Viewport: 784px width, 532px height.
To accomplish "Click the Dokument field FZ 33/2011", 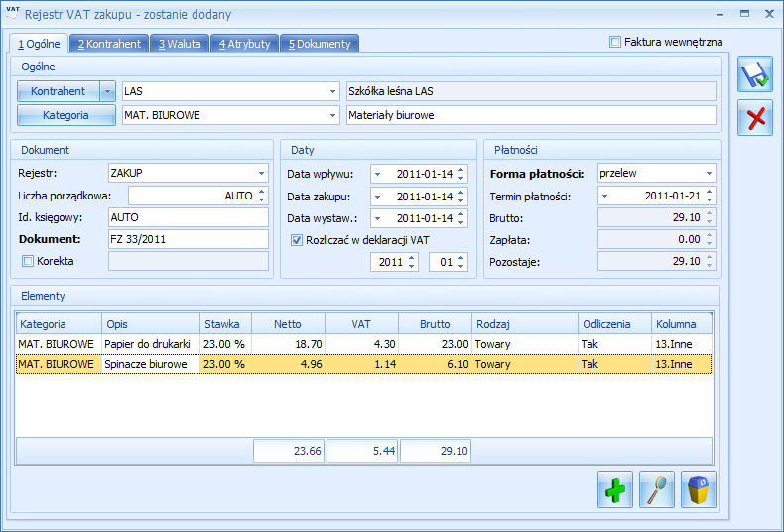I will (x=189, y=239).
